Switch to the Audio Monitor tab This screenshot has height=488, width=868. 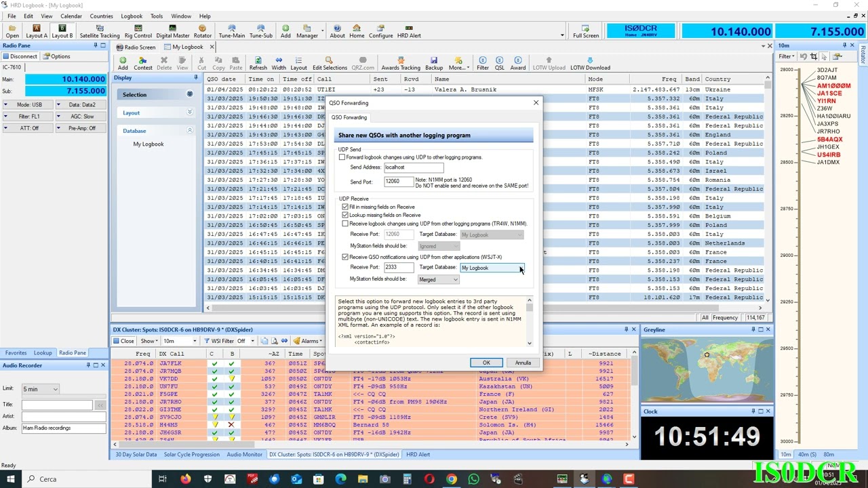pyautogui.click(x=244, y=455)
